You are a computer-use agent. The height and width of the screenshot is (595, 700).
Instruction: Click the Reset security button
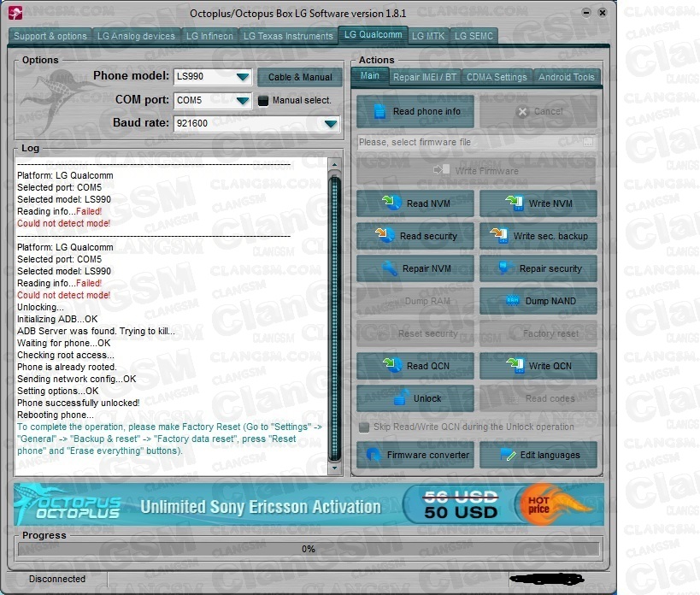(415, 333)
